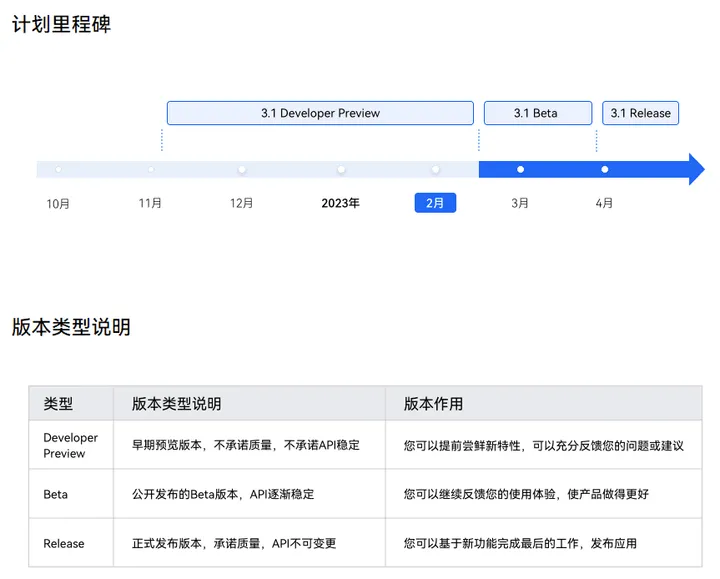
Task: Select the Developer Preview cell in the table
Action: [70, 445]
